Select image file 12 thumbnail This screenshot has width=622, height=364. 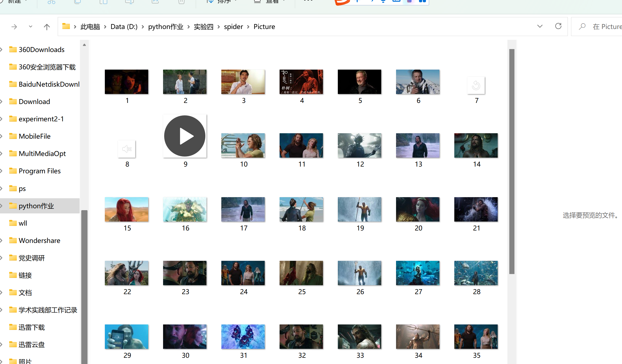(x=359, y=145)
